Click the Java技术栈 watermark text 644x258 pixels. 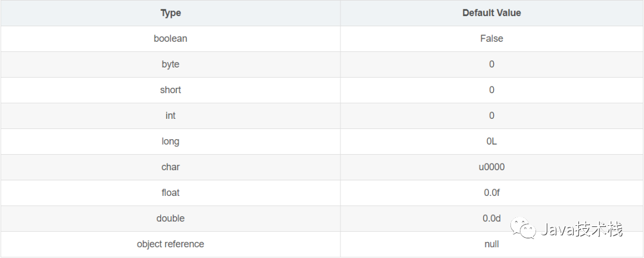pyautogui.click(x=581, y=228)
